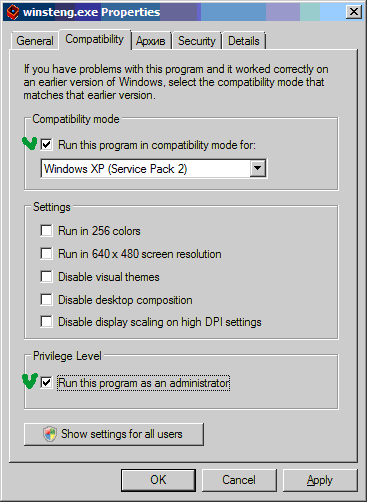Enable Run in 640 x 480 screen resolution

(x=46, y=254)
